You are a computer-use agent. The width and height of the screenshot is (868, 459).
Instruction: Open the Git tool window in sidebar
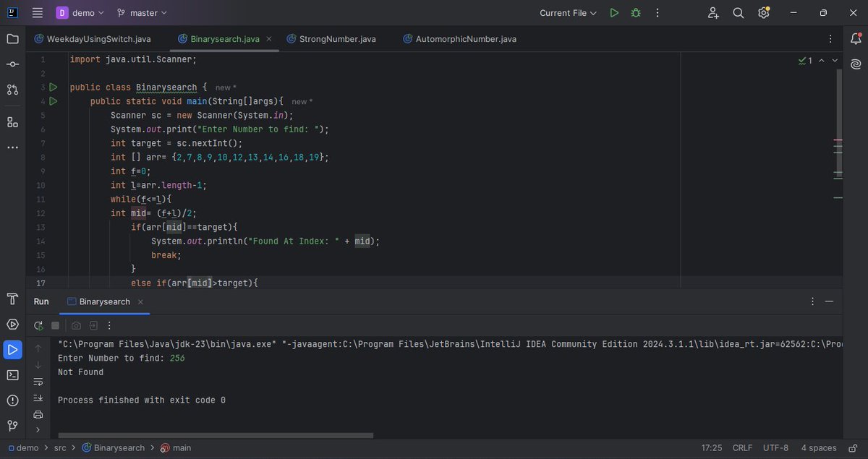point(12,426)
